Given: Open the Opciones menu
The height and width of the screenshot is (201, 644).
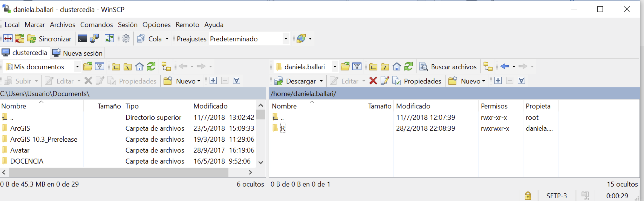Looking at the screenshot, I should (157, 25).
